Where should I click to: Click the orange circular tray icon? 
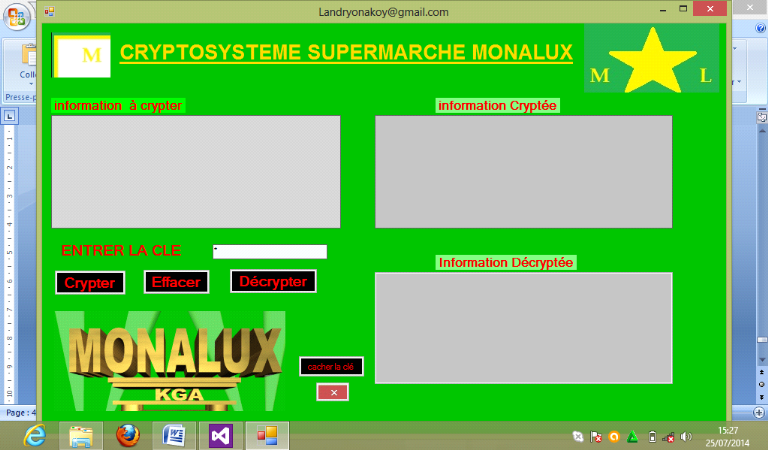[614, 437]
